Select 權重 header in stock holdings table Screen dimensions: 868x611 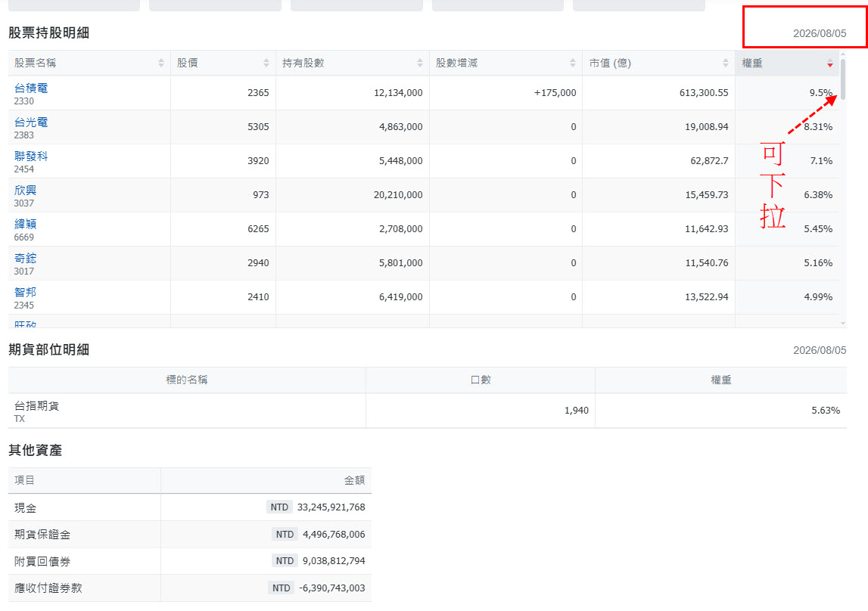point(787,63)
